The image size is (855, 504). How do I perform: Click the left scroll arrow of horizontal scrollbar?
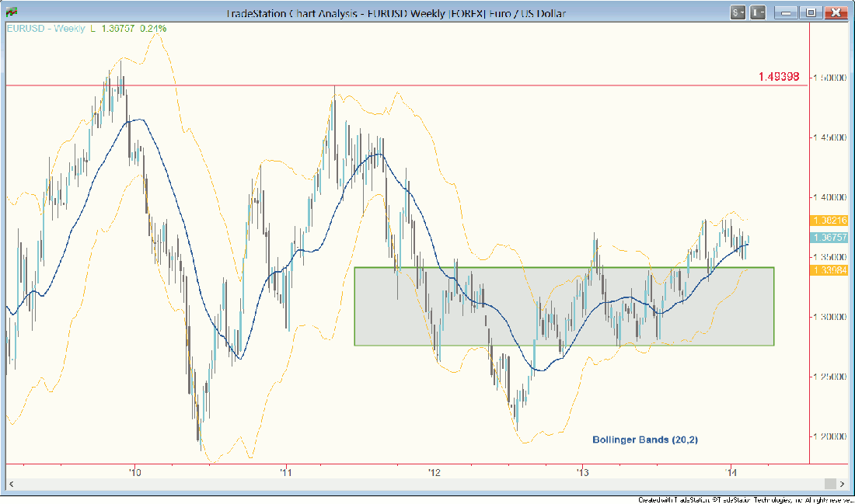pyautogui.click(x=12, y=483)
